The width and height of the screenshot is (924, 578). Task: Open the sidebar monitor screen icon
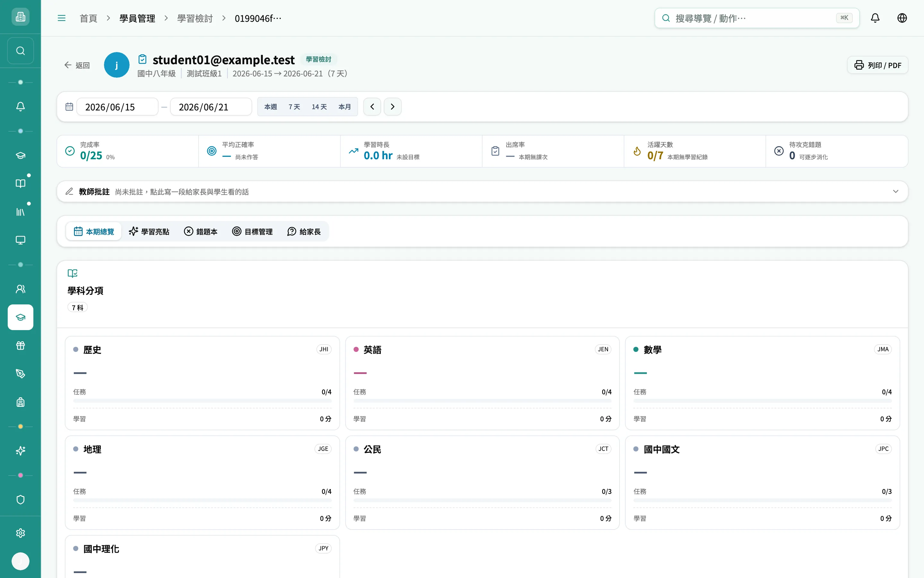20,240
